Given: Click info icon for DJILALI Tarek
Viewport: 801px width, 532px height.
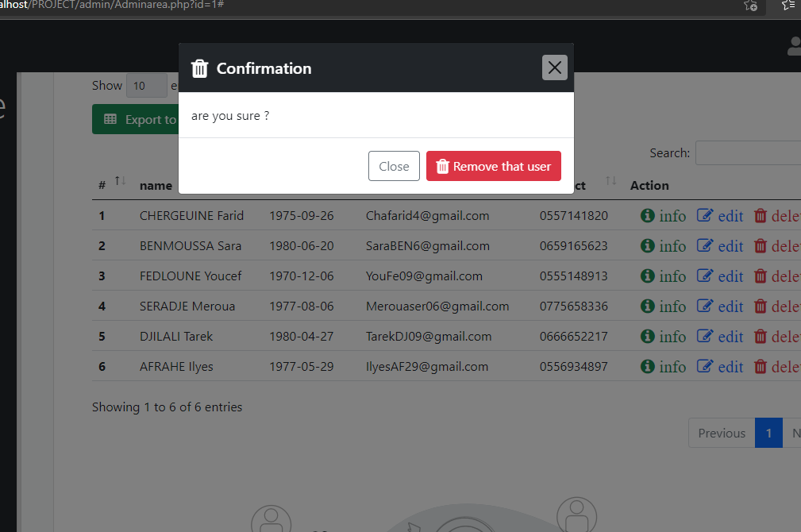Looking at the screenshot, I should pyautogui.click(x=647, y=336).
